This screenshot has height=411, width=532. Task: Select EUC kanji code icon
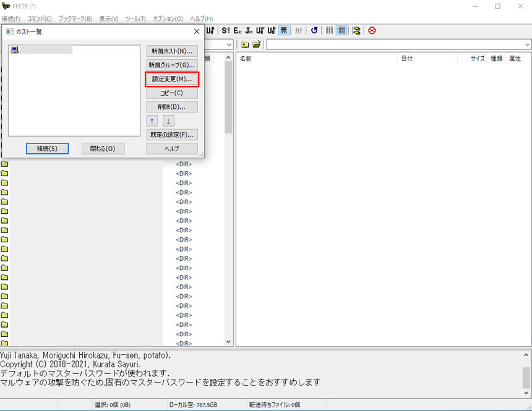[x=238, y=30]
